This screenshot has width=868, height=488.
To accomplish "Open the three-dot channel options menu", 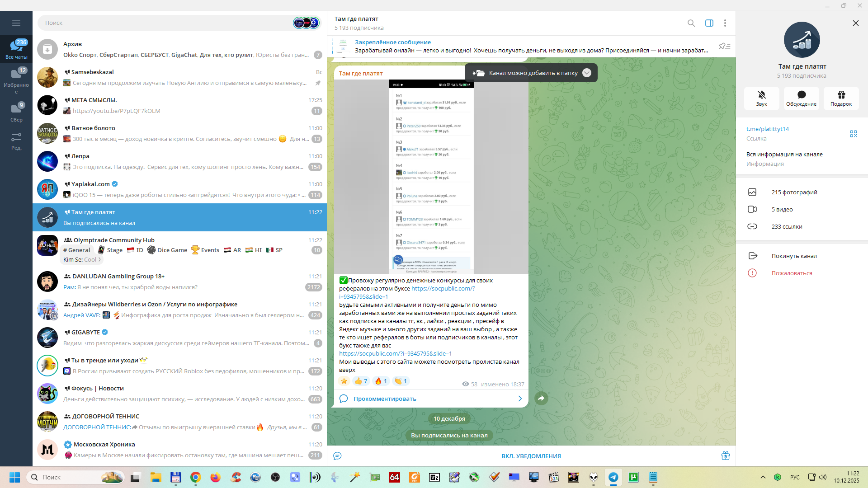I will tap(725, 23).
